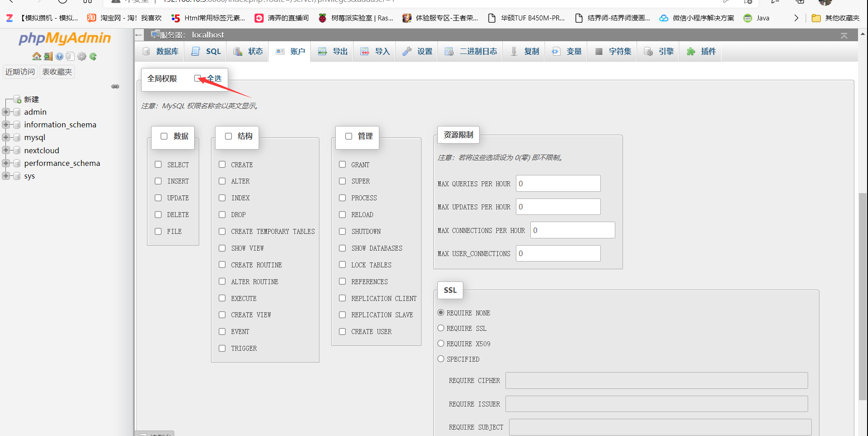Open the logo phpMyAdmin
The width and height of the screenshot is (868, 436).
65,38
